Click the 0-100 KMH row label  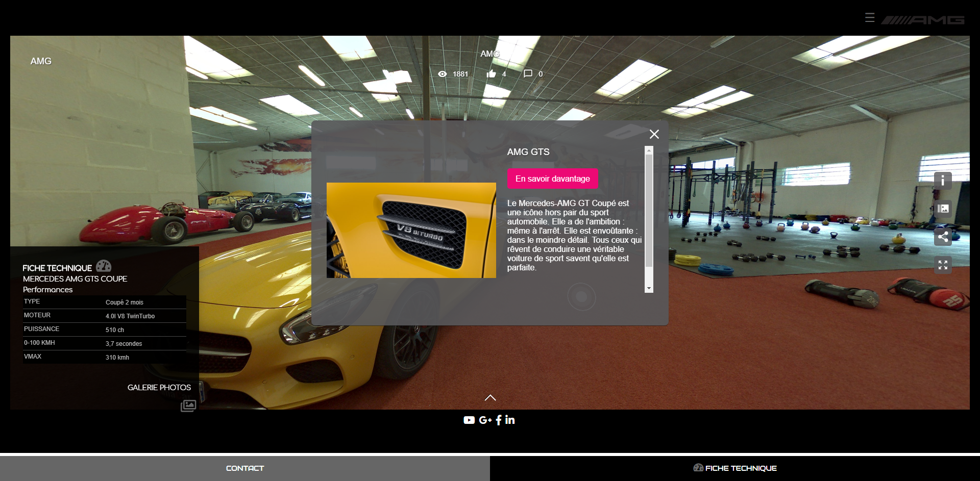coord(39,343)
